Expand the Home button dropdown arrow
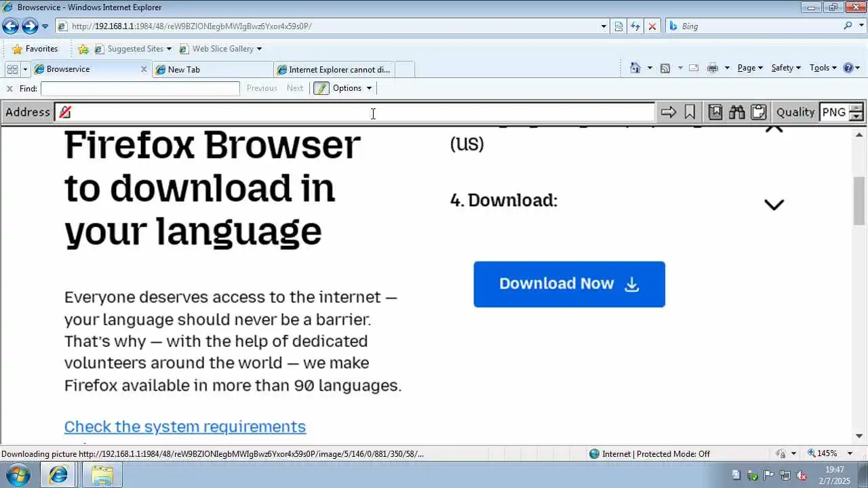The image size is (868, 488). tap(650, 68)
